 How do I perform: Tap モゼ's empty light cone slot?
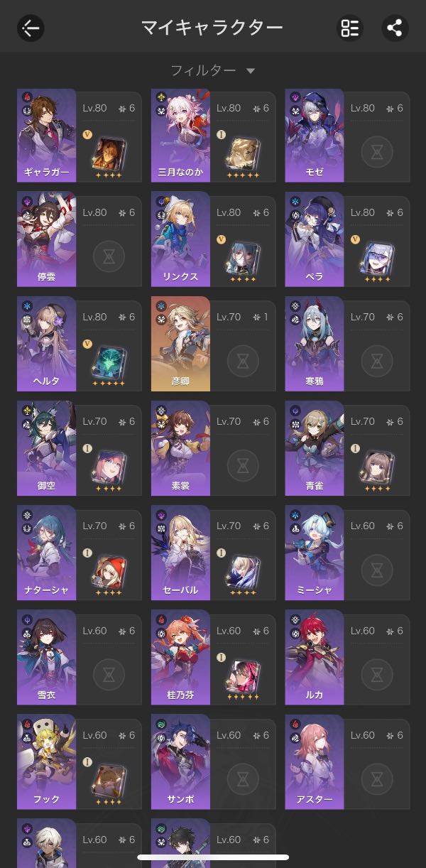(x=377, y=152)
